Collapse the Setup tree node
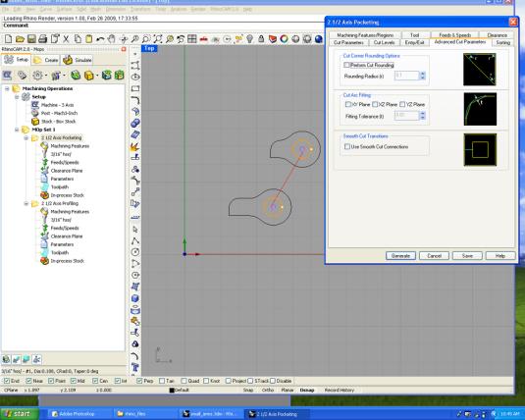The width and height of the screenshot is (525, 420). [17, 97]
